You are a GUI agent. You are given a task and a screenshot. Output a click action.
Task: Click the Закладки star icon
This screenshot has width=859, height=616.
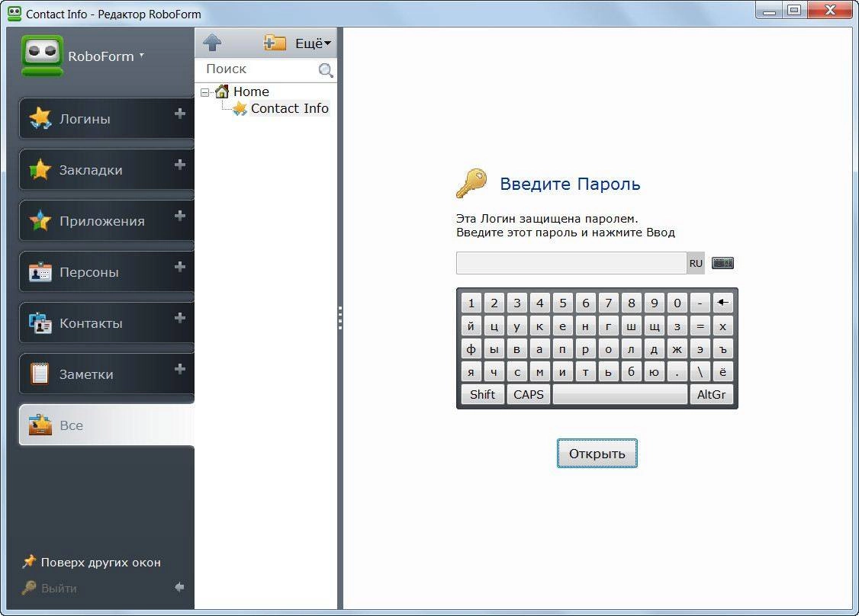pos(40,169)
